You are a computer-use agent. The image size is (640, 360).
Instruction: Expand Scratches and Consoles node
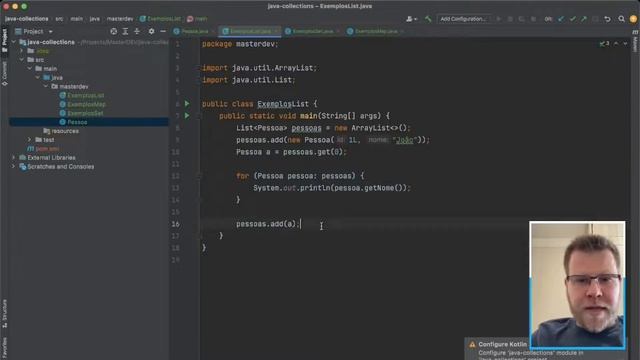coord(13,167)
